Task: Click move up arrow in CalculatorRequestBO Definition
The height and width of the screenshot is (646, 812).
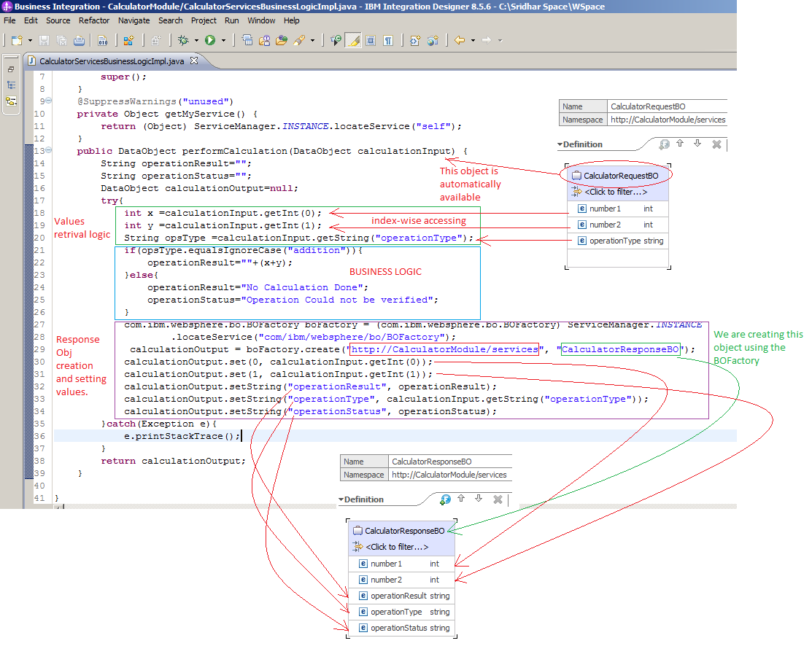Action: [680, 144]
